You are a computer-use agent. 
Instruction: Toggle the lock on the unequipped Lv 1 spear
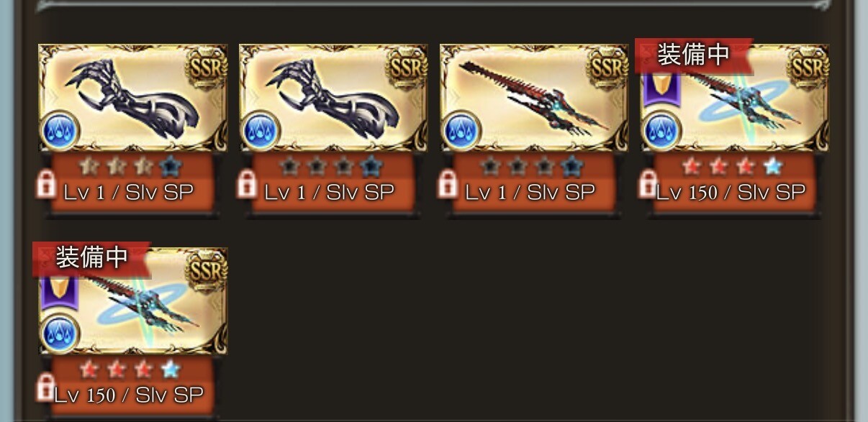pos(448,185)
